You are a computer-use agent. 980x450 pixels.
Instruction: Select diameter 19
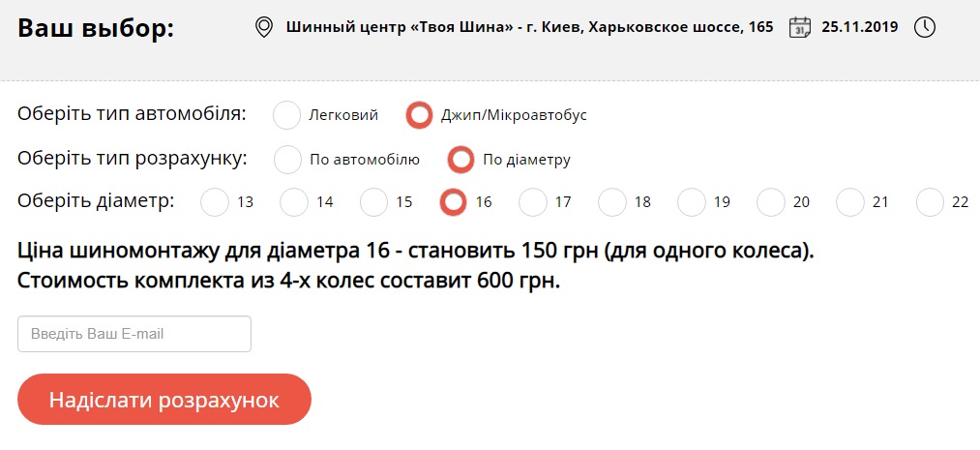point(692,202)
